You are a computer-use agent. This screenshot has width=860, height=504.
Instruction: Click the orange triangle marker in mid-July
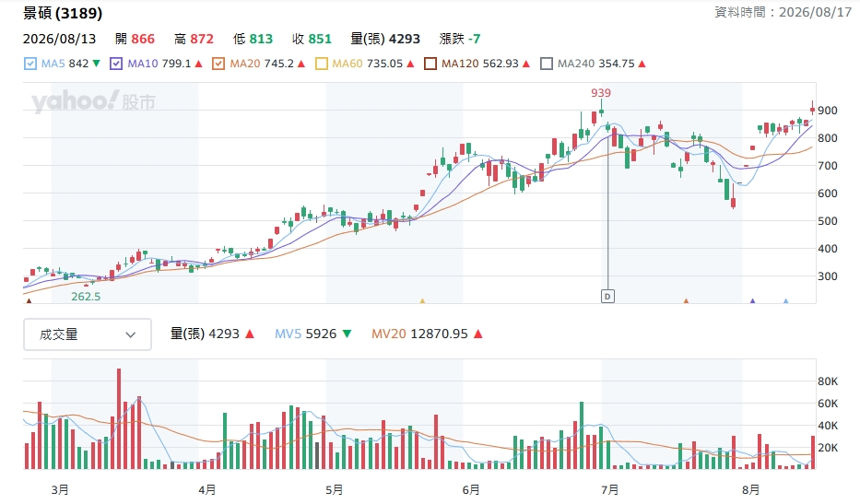click(x=686, y=300)
